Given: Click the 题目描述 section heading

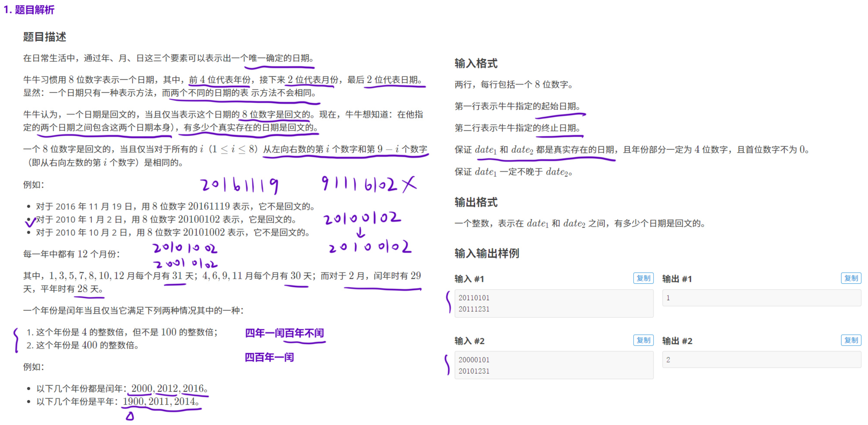Looking at the screenshot, I should [x=44, y=37].
